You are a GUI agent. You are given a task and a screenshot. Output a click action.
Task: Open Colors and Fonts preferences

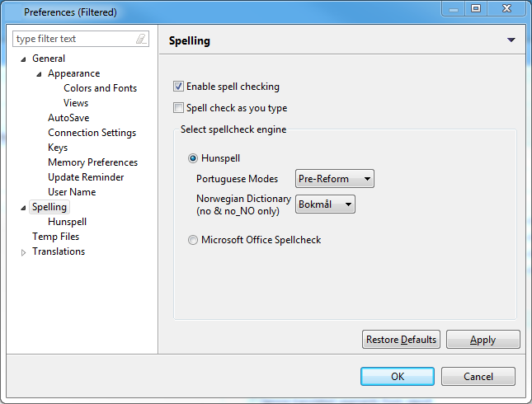tap(100, 88)
